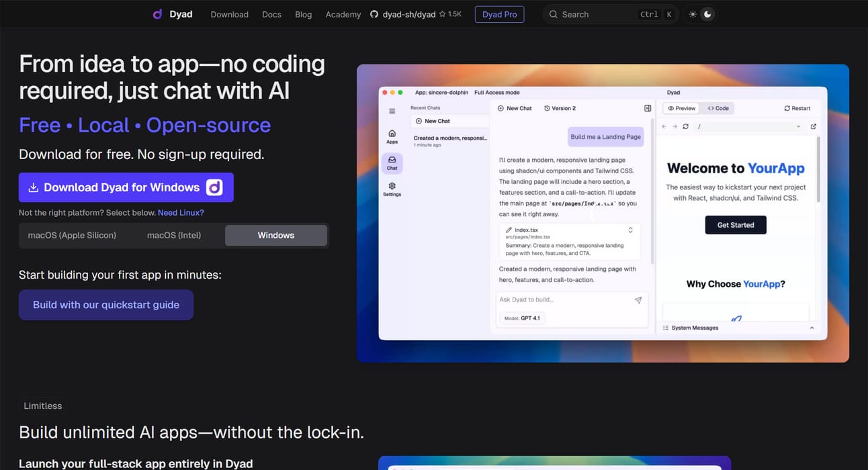
Task: Open the GitHub dyad-sh/dyad repository link
Action: (x=402, y=14)
